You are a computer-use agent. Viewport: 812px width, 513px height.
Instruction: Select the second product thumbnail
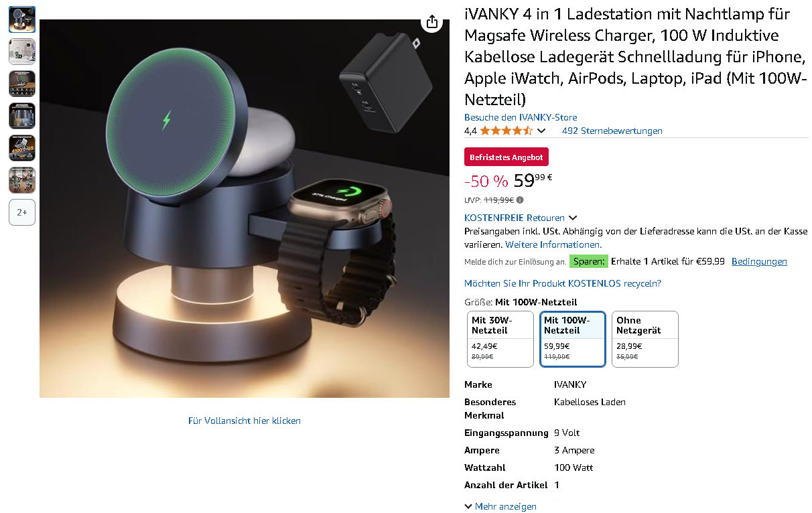[x=22, y=52]
